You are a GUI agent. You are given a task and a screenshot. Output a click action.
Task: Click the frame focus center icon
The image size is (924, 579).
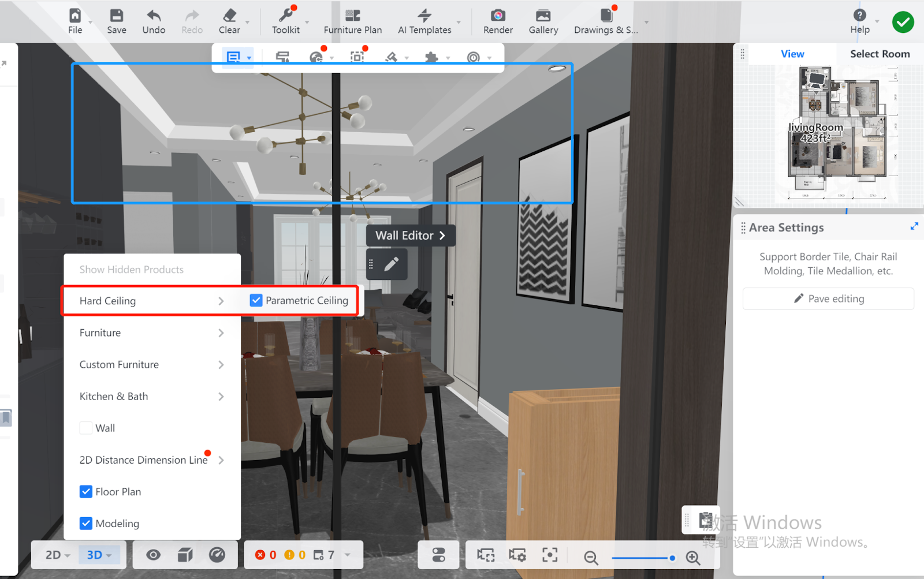tap(550, 555)
